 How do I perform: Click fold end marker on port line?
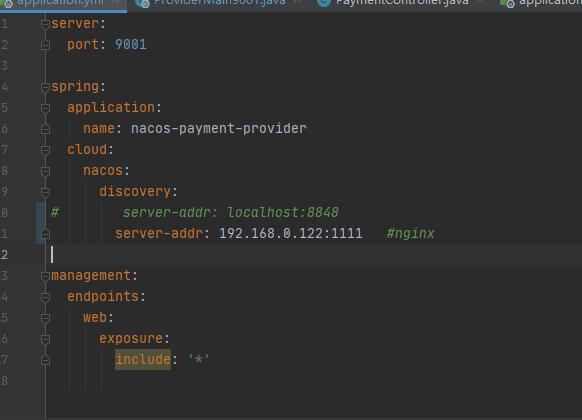pyautogui.click(x=45, y=45)
